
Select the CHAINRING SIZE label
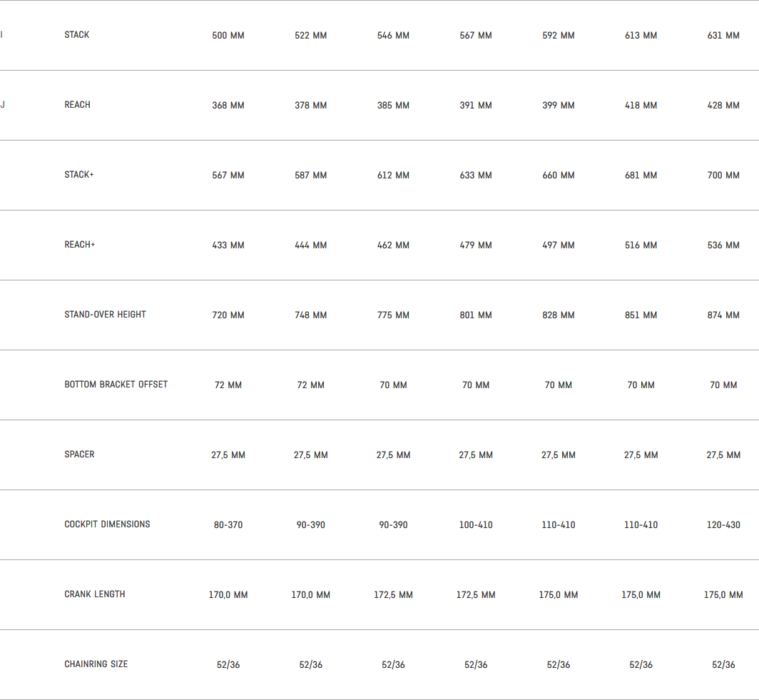click(96, 664)
